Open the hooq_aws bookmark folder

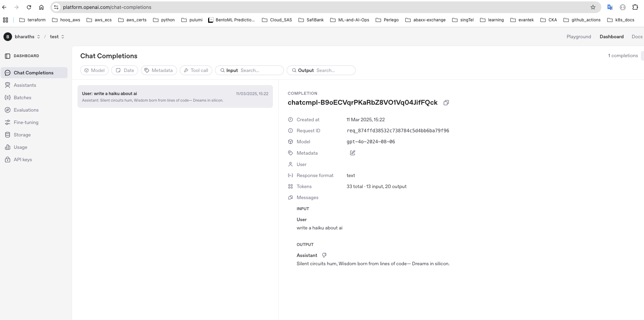coord(66,20)
